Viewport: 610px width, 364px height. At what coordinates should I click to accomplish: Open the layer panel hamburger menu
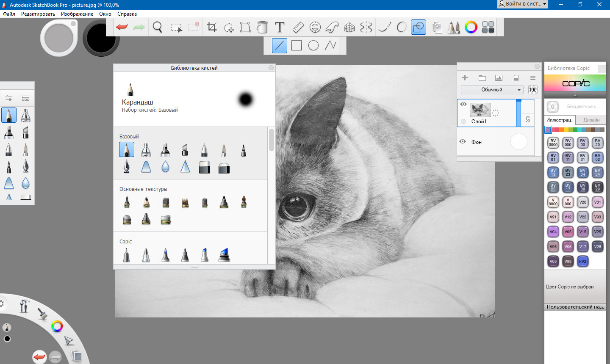533,78
